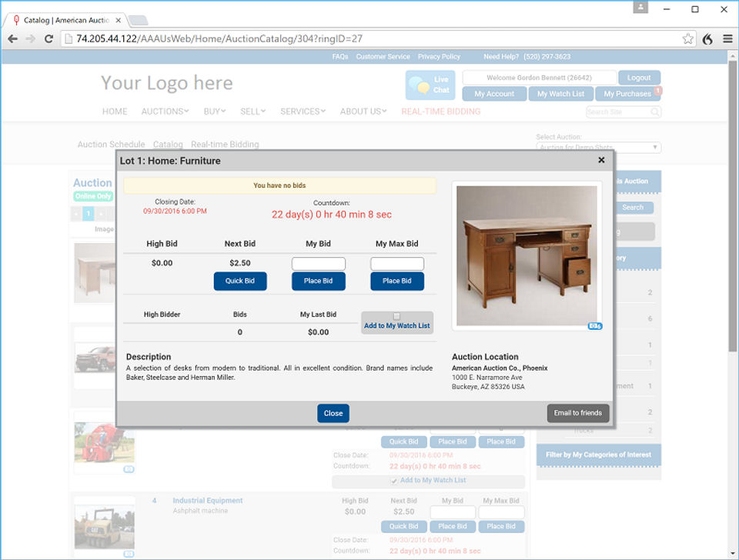Switch to Auction Schedule tab
Image resolution: width=739 pixels, height=560 pixels.
pos(111,144)
